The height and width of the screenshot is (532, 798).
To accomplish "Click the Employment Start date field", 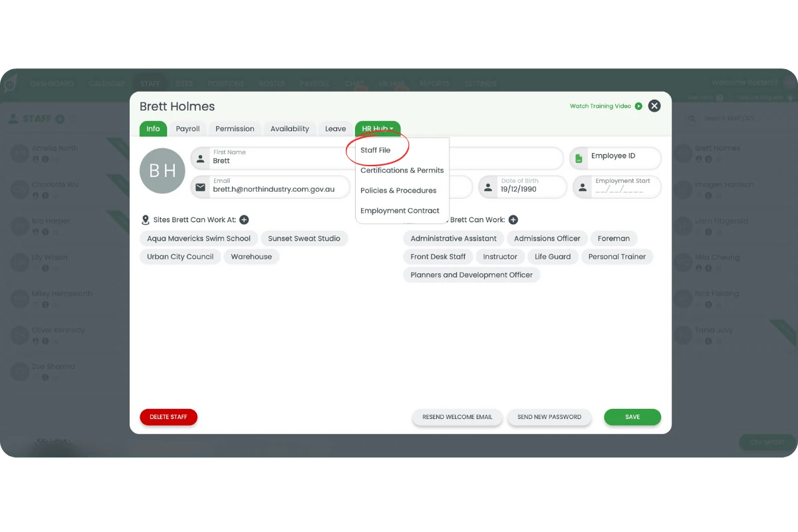I will (617, 186).
